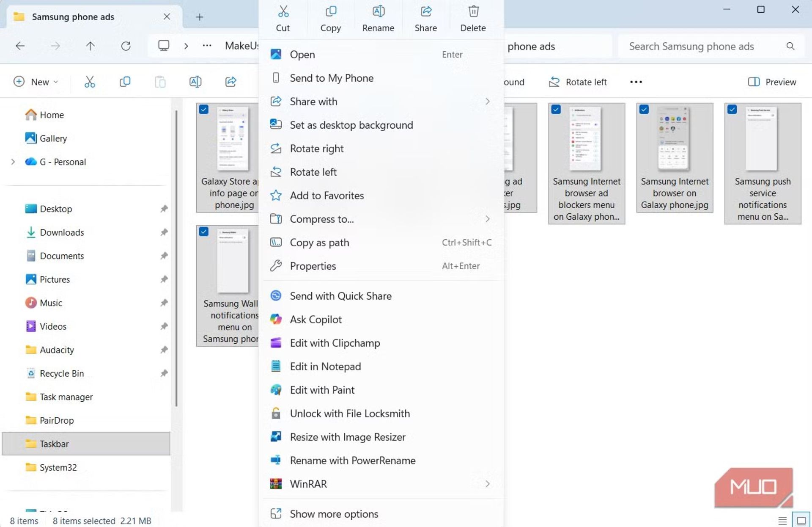Select Resize with Image Resizer
This screenshot has height=527, width=812.
348,437
